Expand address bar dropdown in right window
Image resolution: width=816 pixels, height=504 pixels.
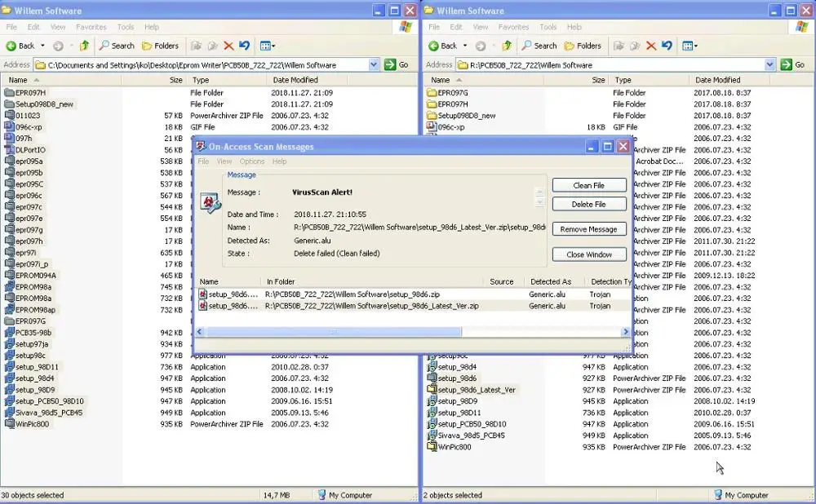pos(770,65)
